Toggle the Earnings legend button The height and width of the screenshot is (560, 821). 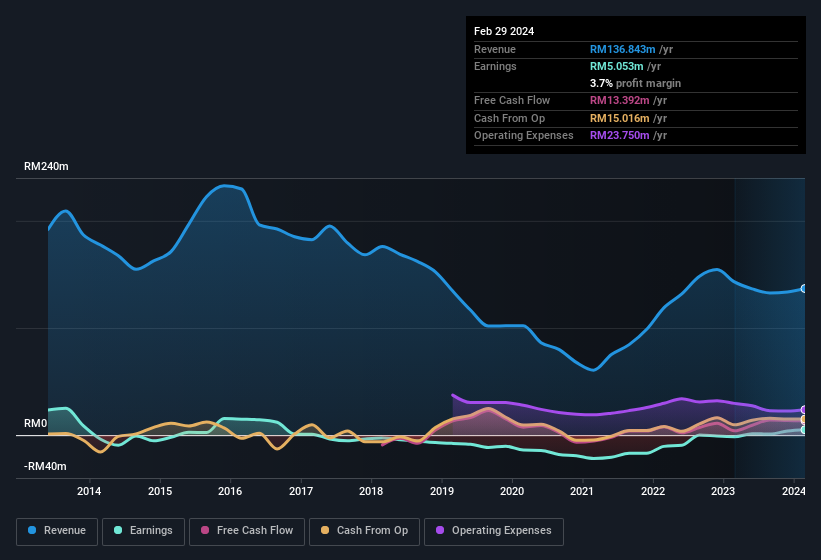(143, 531)
